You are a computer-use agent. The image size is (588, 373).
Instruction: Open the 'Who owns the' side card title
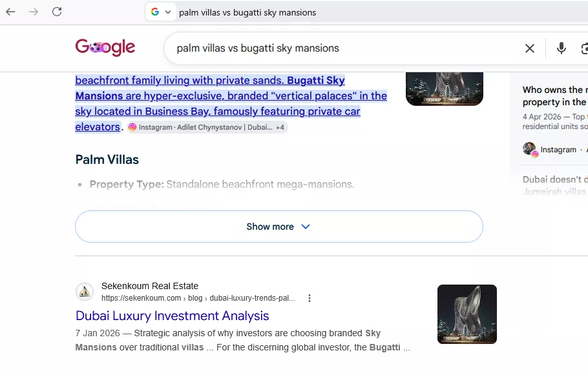(555, 96)
